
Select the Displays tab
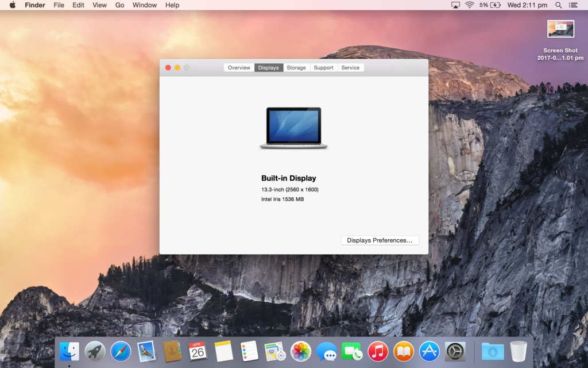pyautogui.click(x=269, y=68)
